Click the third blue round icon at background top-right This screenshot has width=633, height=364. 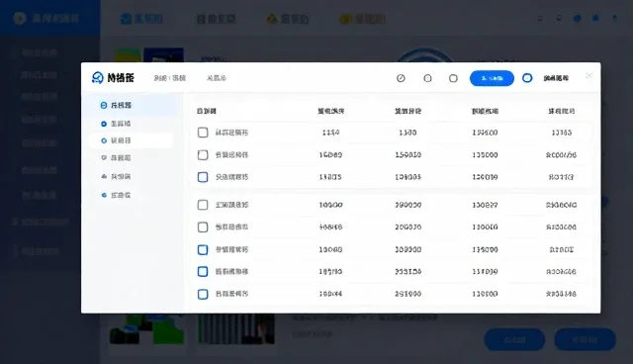click(x=578, y=19)
